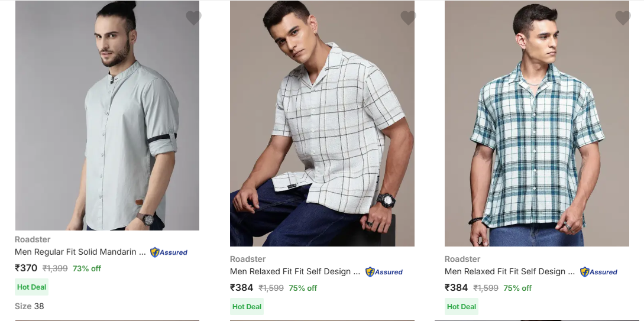This screenshot has height=321, width=644.
Task: Click Assured badge on ₹370 shirt
Action: [169, 252]
